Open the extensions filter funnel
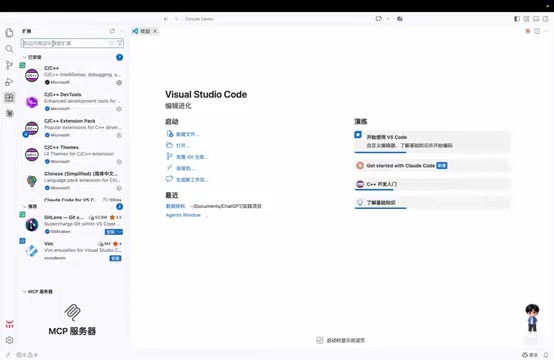Viewport: 554px width, 360px height. [120, 43]
